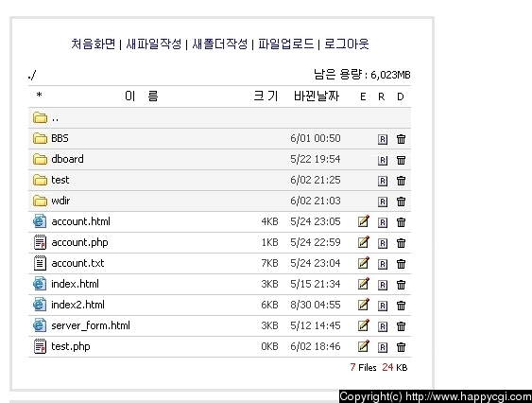This screenshot has width=532, height=403.
Task: Rename index.html using its R icon
Action: pos(383,285)
